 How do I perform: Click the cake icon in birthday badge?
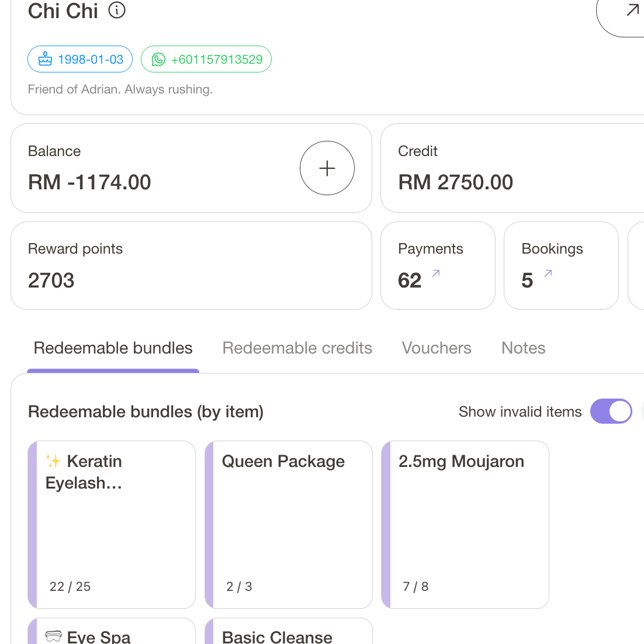click(45, 59)
